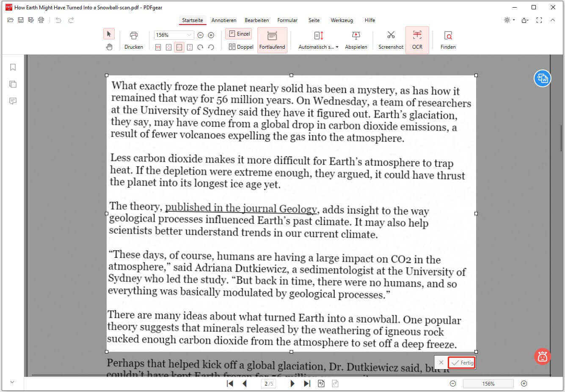Toggle Fortlaufend continuous scrolling

[x=272, y=40]
